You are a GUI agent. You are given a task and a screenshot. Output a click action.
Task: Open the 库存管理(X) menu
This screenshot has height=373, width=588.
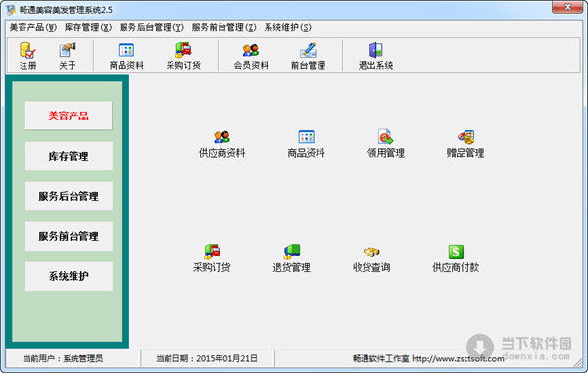click(88, 27)
